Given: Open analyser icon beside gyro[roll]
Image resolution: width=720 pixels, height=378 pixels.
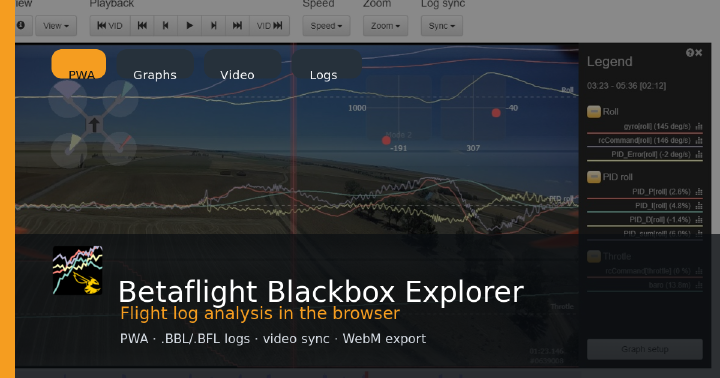Looking at the screenshot, I should [x=699, y=126].
